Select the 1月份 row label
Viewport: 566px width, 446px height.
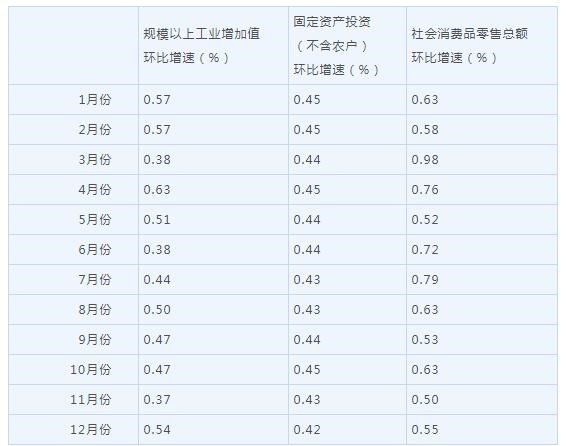(x=95, y=100)
